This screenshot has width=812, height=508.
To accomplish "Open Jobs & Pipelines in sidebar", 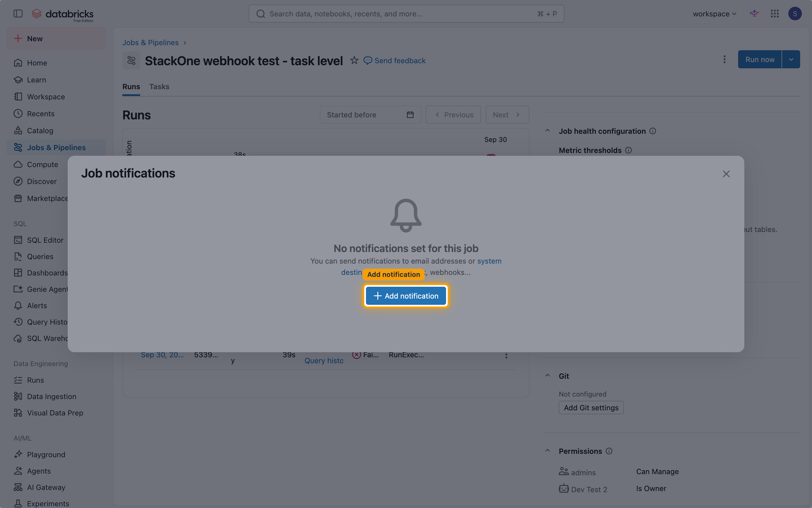I will (56, 148).
